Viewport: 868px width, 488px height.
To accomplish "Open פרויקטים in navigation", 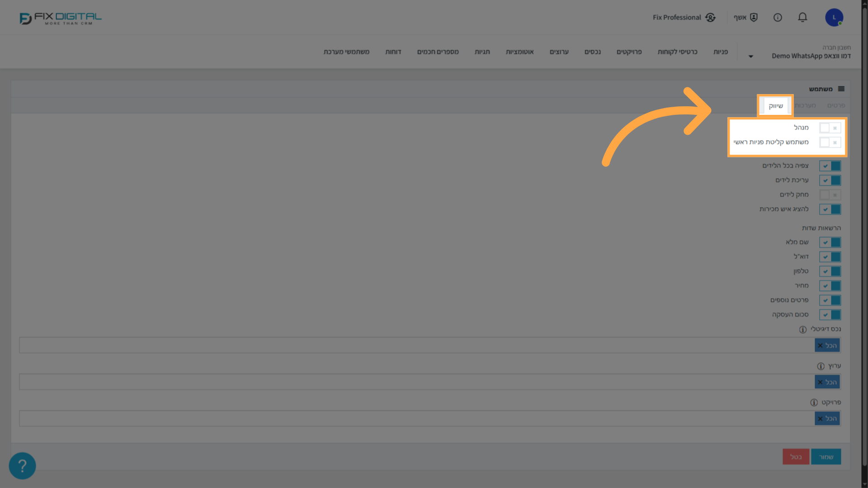I will (x=629, y=52).
